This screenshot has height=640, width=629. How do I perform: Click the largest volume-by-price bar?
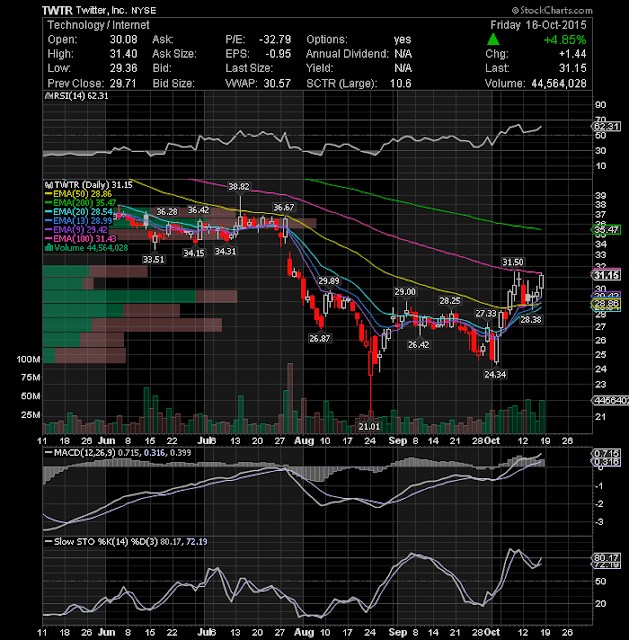tap(140, 296)
